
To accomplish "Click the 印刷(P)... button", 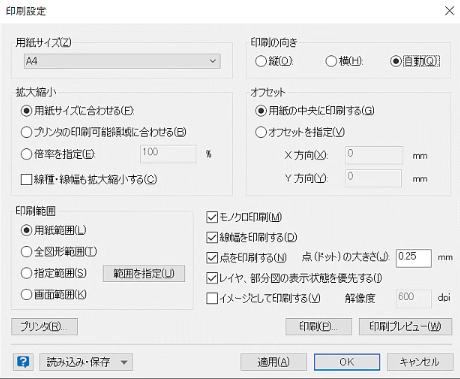I will click(x=319, y=326).
